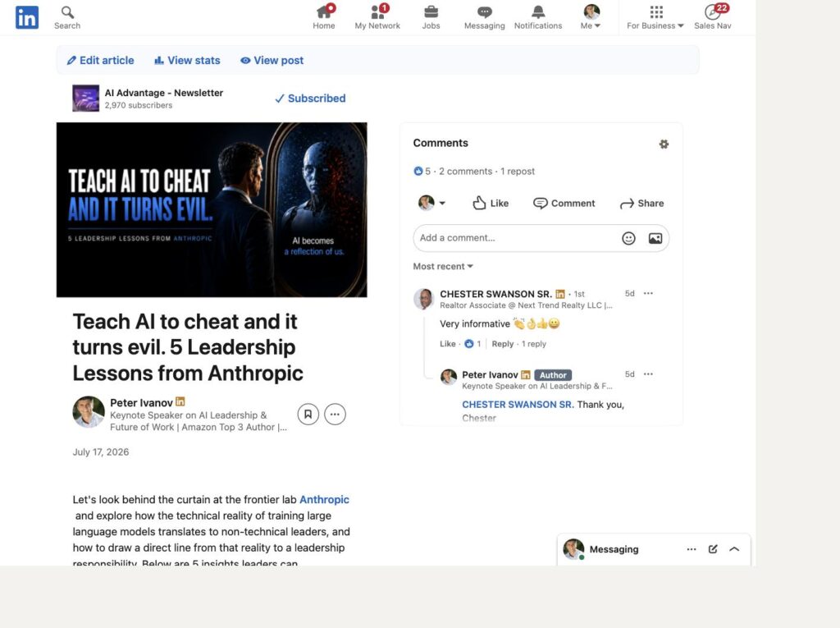Screen dimensions: 840x628
Task: Open the comments settings gear
Action: click(x=664, y=144)
